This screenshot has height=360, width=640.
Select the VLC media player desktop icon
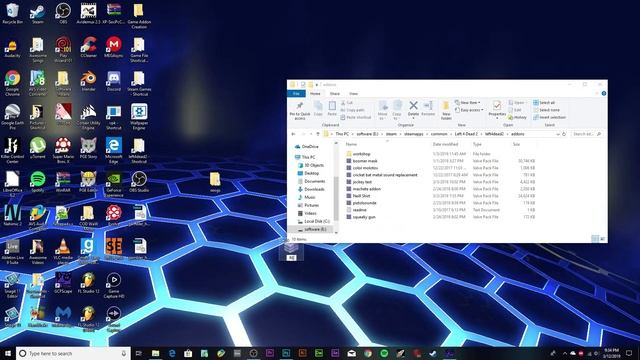[63, 252]
